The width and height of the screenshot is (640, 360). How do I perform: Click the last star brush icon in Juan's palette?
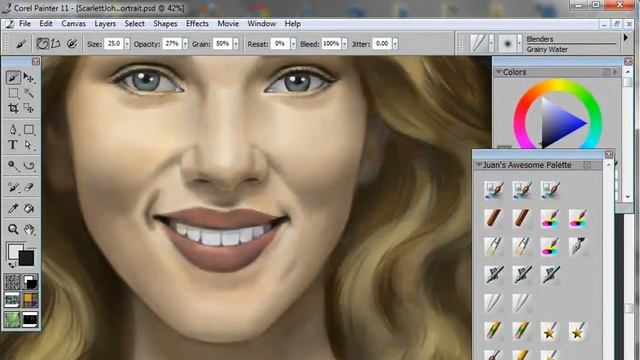point(578,331)
